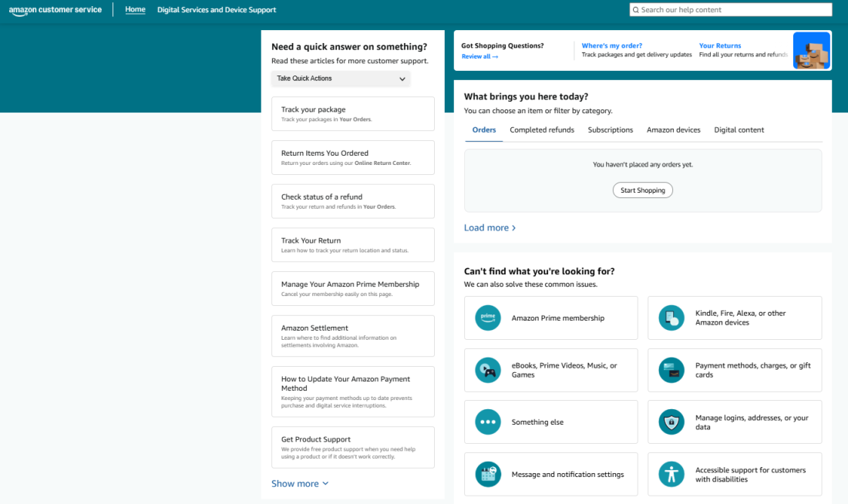848x504 pixels.
Task: Go to the Home navigation item
Action: pos(135,10)
